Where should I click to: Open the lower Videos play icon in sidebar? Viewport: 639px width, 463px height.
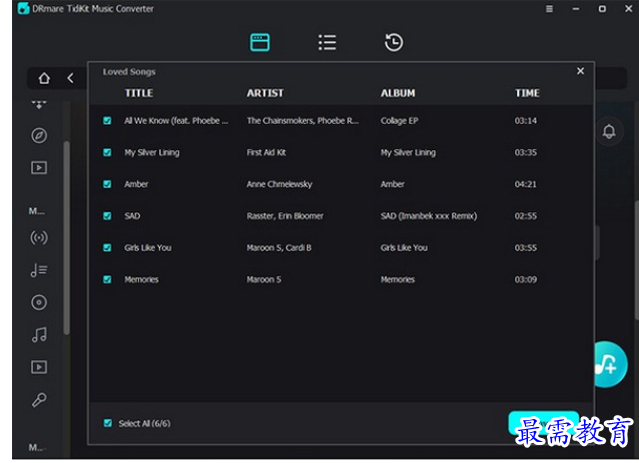39,367
